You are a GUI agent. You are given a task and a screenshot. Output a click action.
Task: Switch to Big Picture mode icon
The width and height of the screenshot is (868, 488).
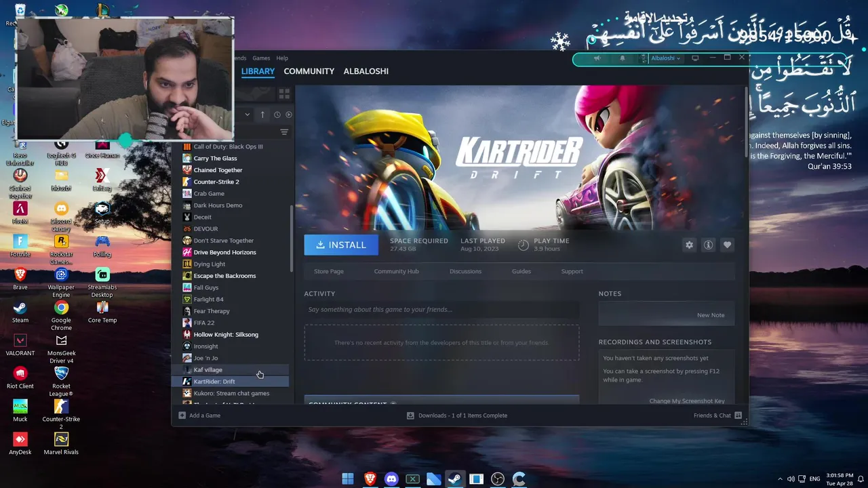click(x=695, y=58)
